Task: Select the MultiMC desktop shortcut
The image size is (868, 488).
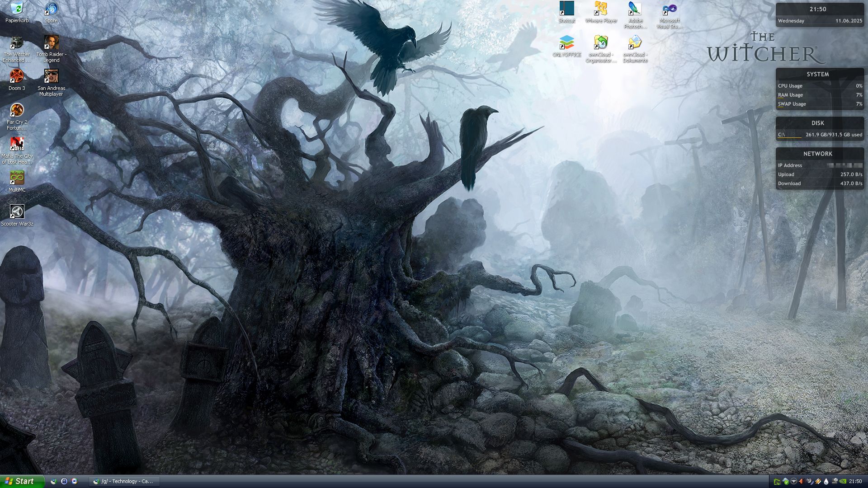Action: (x=17, y=182)
